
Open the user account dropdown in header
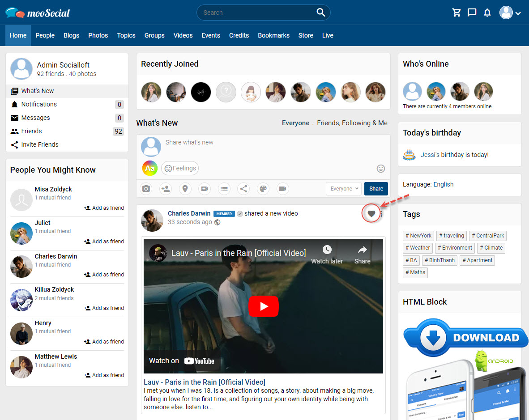pyautogui.click(x=510, y=13)
